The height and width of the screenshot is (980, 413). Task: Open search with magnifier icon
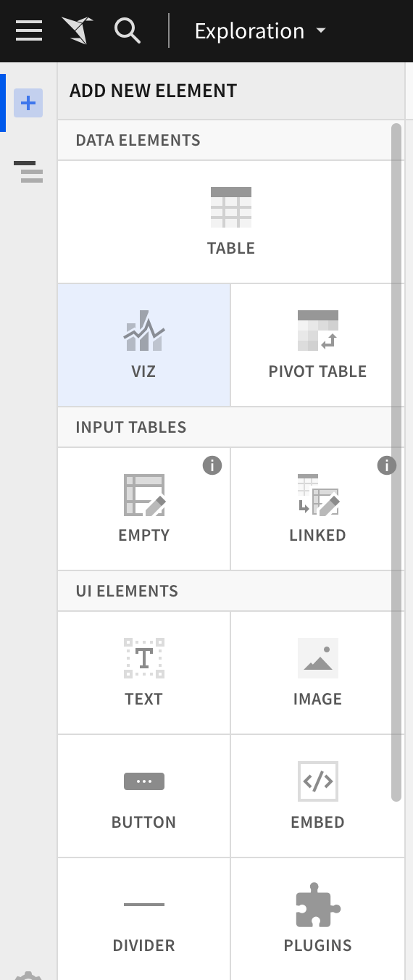(128, 31)
